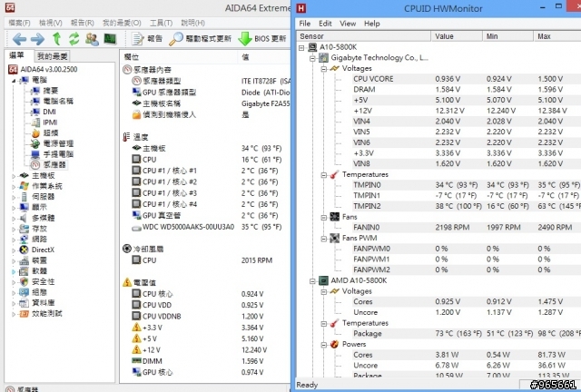Select the DIMM voltage row in AIDA64
Screen dimensions: 581x392
tap(198, 361)
